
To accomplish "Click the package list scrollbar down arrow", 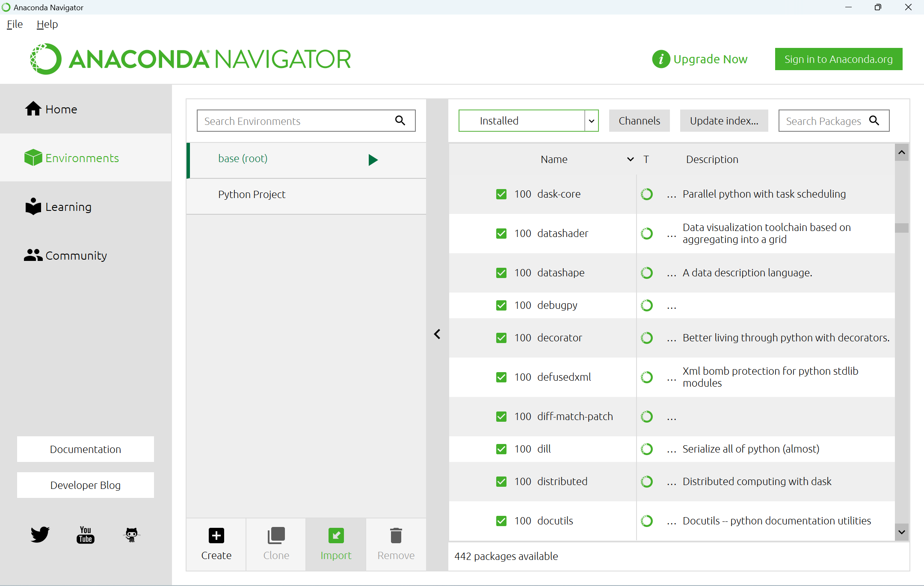I will coord(901,532).
